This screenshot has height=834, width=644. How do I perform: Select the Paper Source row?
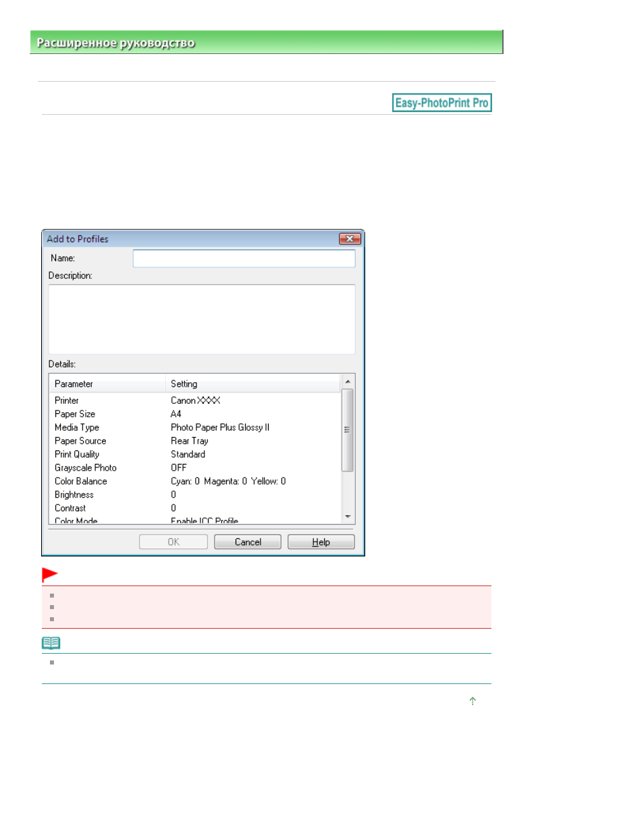pos(195,441)
